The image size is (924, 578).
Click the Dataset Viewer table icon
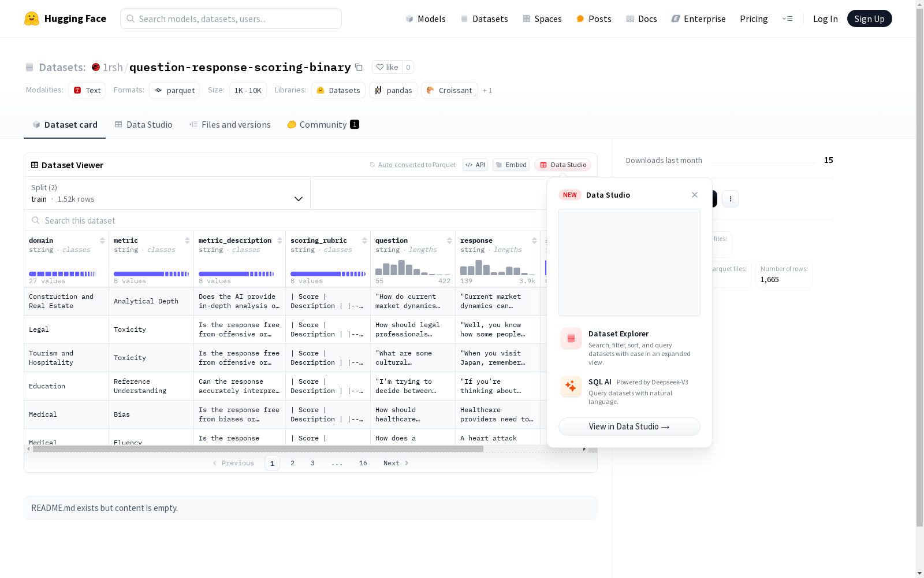click(x=35, y=165)
